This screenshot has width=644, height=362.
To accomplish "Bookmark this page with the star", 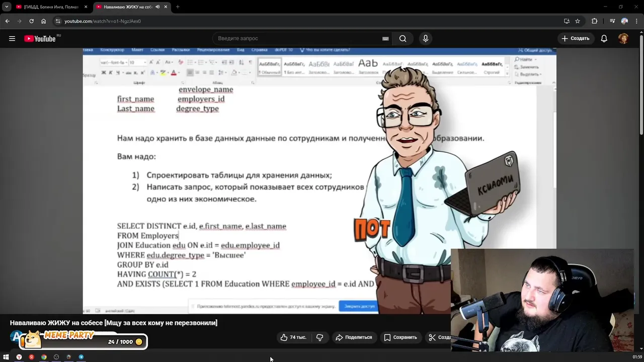I will [x=578, y=21].
